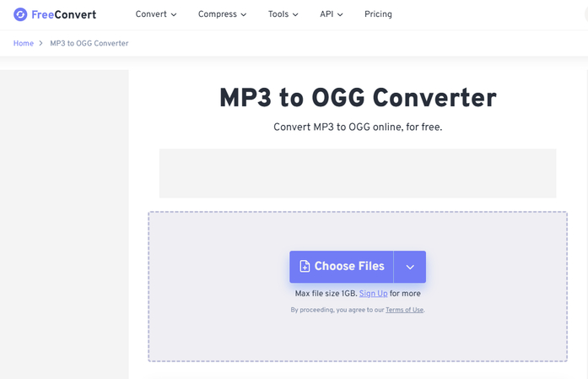The width and height of the screenshot is (588, 379).
Task: Go to the Pricing page
Action: click(378, 14)
